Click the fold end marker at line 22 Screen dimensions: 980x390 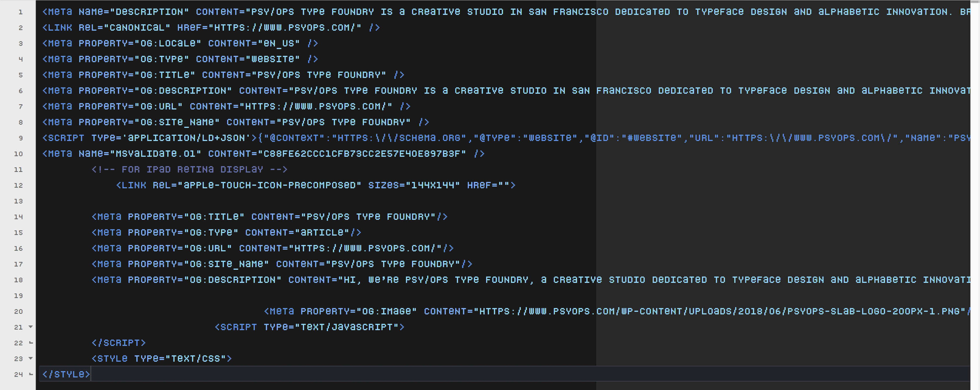(x=31, y=343)
